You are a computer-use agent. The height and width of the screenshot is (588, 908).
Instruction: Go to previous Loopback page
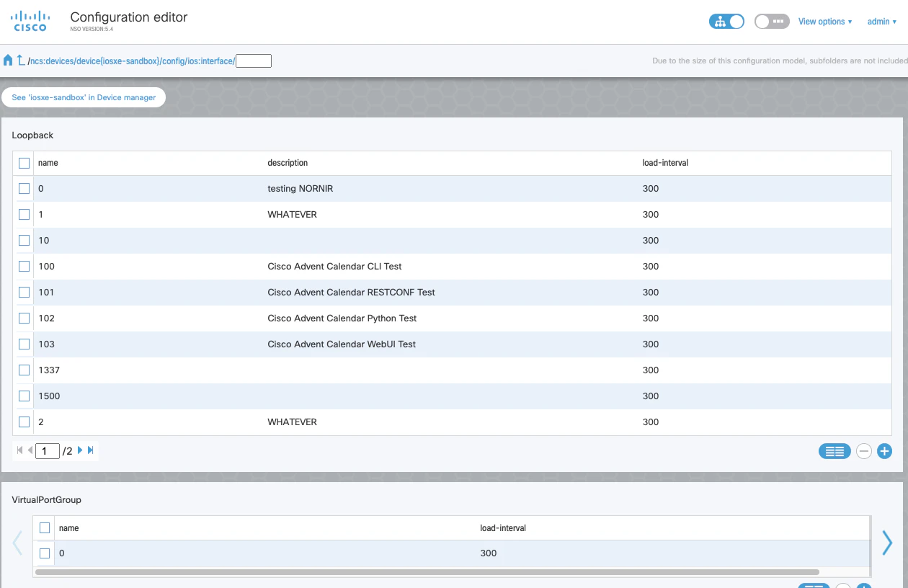(30, 450)
